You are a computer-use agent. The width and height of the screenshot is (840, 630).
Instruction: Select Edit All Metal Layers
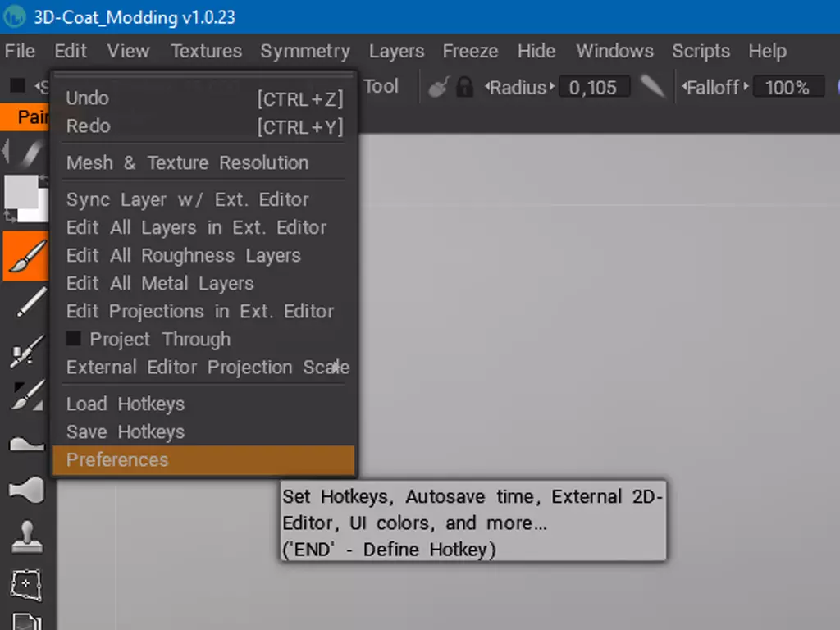coord(204,283)
